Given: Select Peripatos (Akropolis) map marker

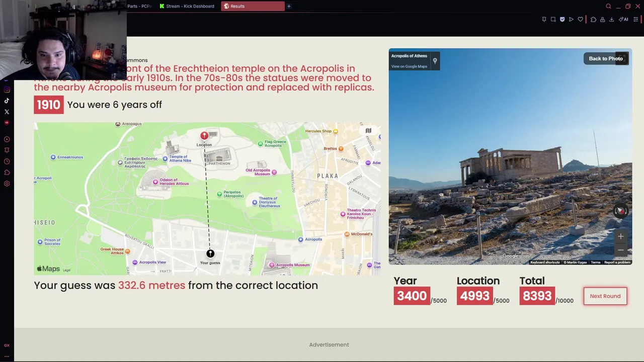Looking at the screenshot, I should tap(229, 194).
